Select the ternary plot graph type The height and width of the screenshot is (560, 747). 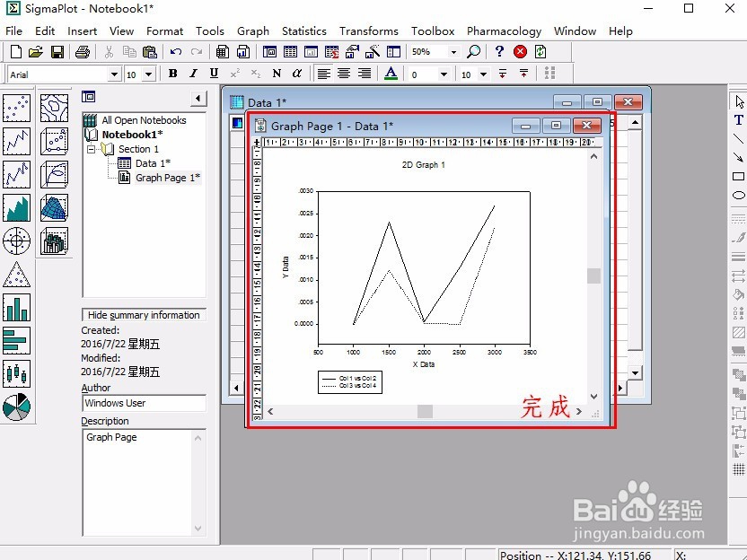17,275
